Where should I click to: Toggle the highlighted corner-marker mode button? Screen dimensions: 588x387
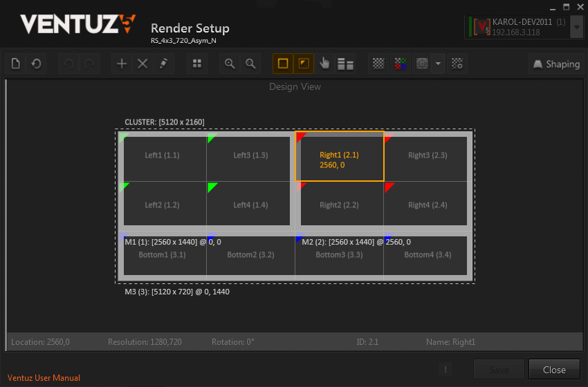click(304, 64)
